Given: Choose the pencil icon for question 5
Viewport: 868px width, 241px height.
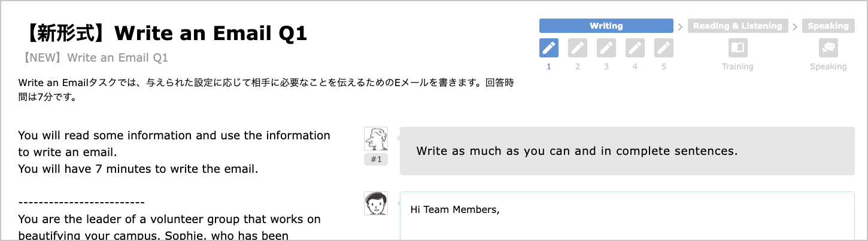Looking at the screenshot, I should (664, 48).
